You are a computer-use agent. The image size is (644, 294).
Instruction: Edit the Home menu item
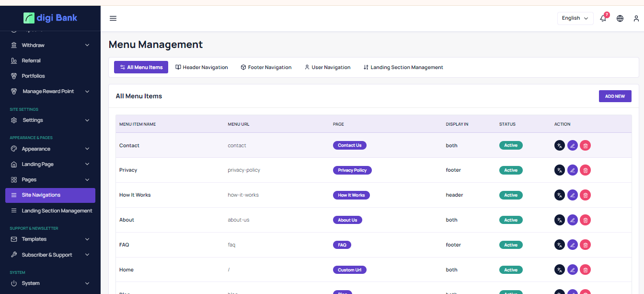573,270
